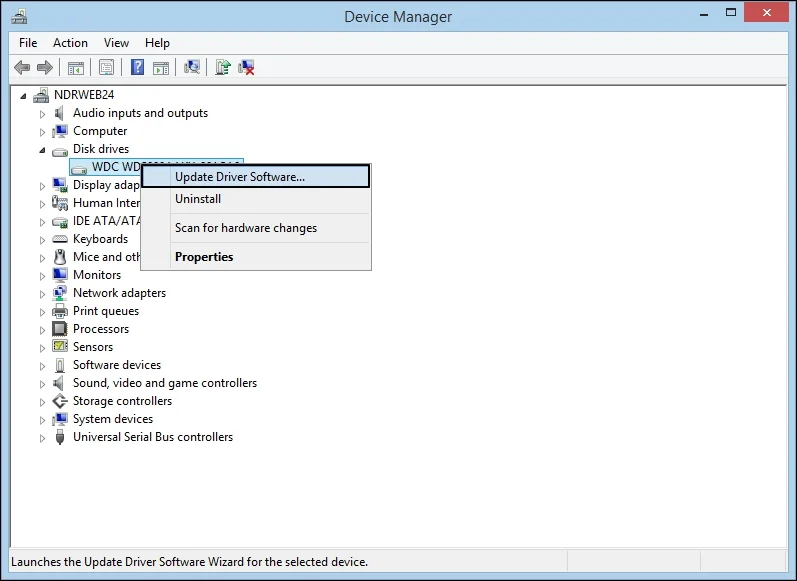Open the File menu
The width and height of the screenshot is (797, 581).
point(28,43)
